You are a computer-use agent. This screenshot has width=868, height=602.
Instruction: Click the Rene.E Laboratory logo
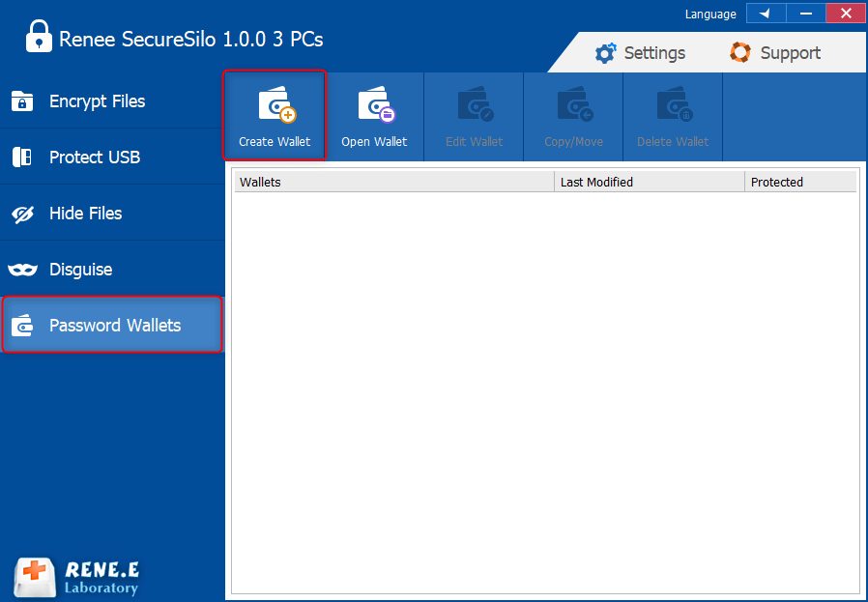tap(77, 577)
